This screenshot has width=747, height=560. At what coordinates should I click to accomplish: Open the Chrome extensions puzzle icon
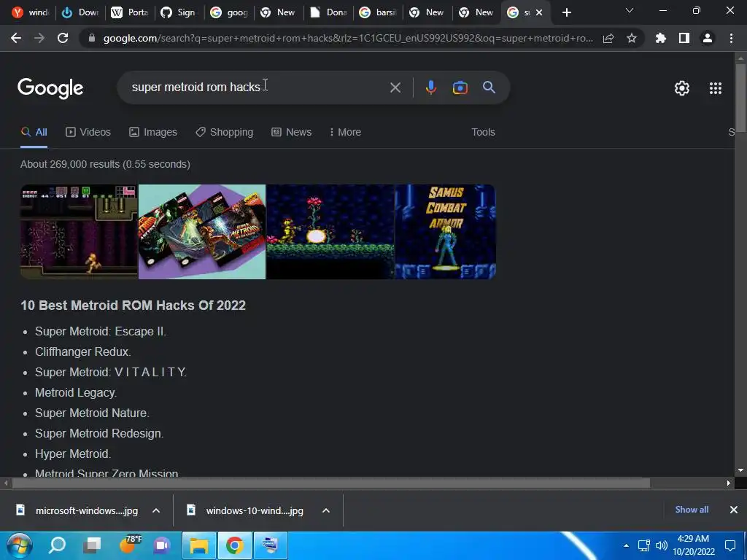pyautogui.click(x=661, y=38)
